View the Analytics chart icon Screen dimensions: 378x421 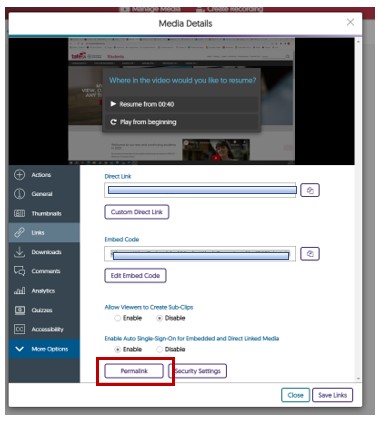point(19,291)
